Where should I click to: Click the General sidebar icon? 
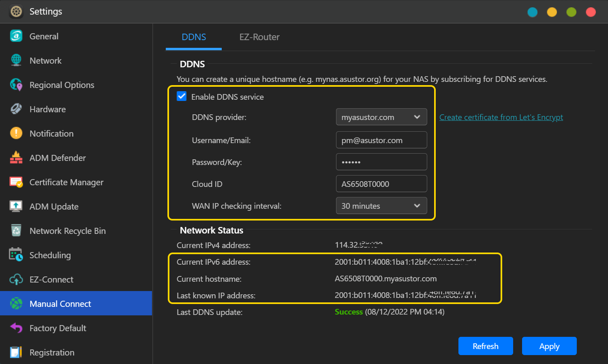16,36
